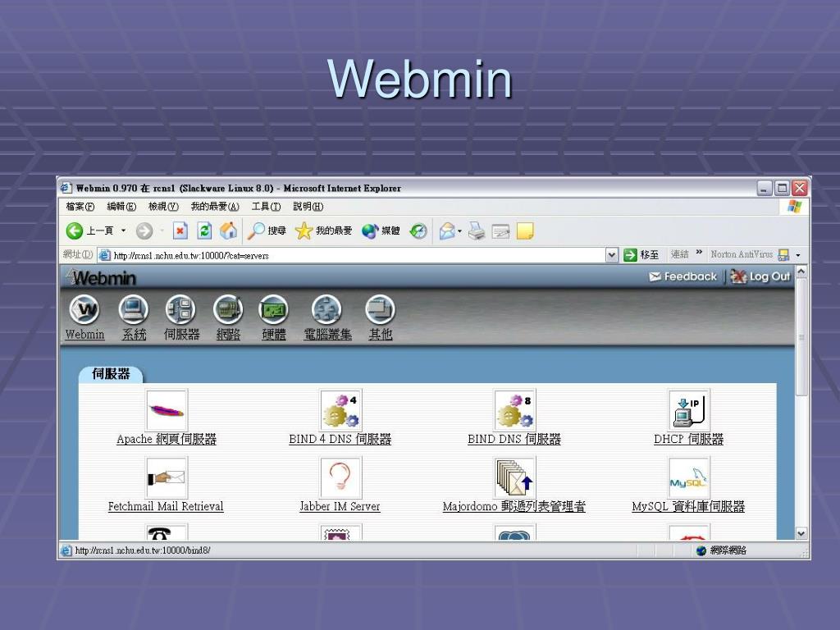The image size is (840, 630).
Task: Click the Edit page toolbar icon
Action: click(x=500, y=231)
